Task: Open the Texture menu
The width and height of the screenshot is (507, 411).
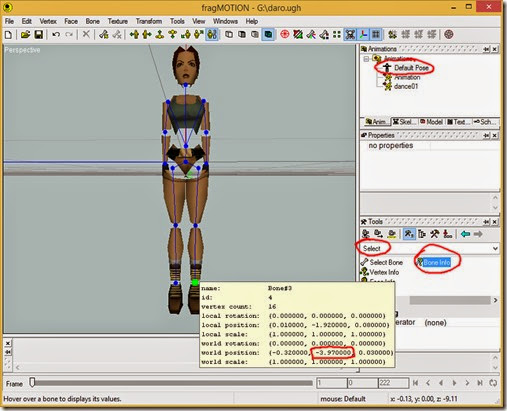Action: (118, 21)
